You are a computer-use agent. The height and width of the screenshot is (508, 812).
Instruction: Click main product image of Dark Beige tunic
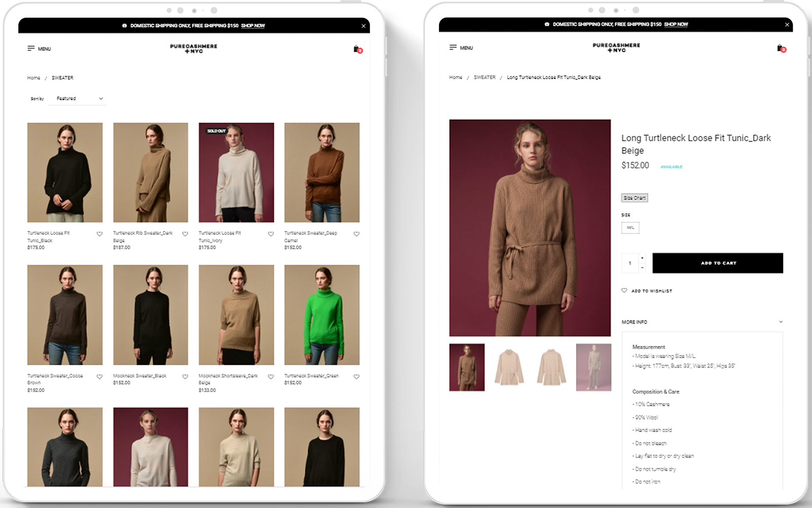(x=530, y=228)
